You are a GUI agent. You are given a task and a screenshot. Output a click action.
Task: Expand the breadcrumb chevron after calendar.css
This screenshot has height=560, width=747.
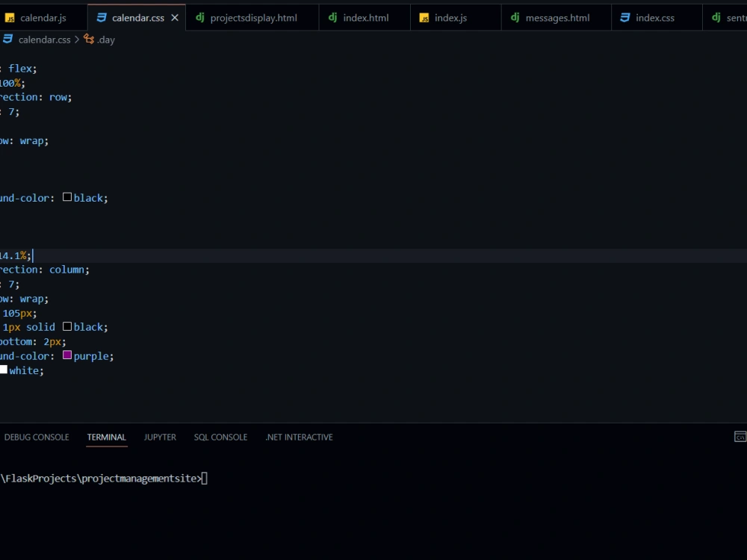[77, 40]
